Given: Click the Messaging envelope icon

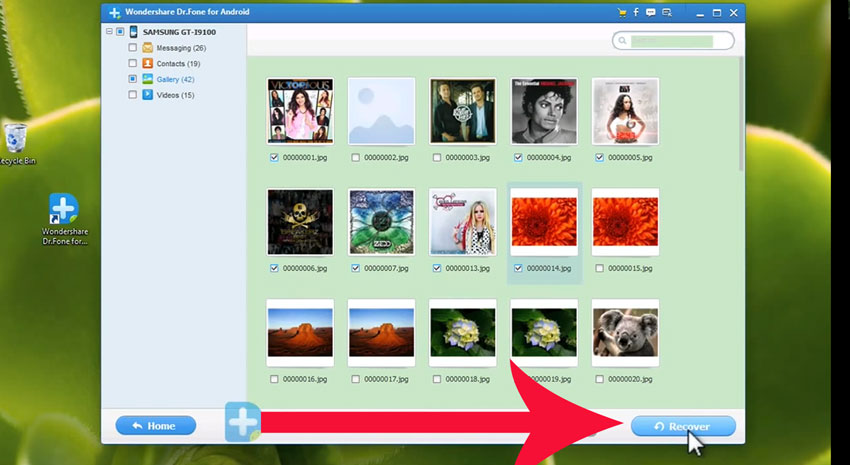Looking at the screenshot, I should point(147,48).
